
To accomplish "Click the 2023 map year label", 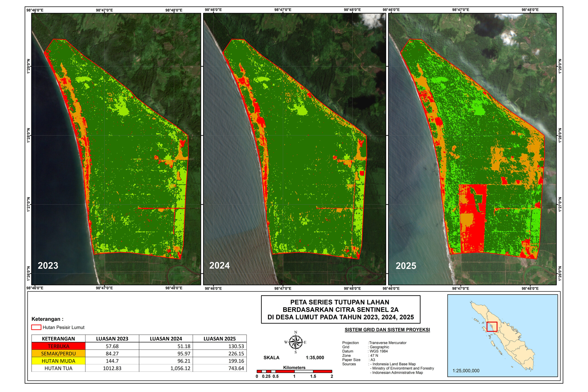I will click(48, 265).
